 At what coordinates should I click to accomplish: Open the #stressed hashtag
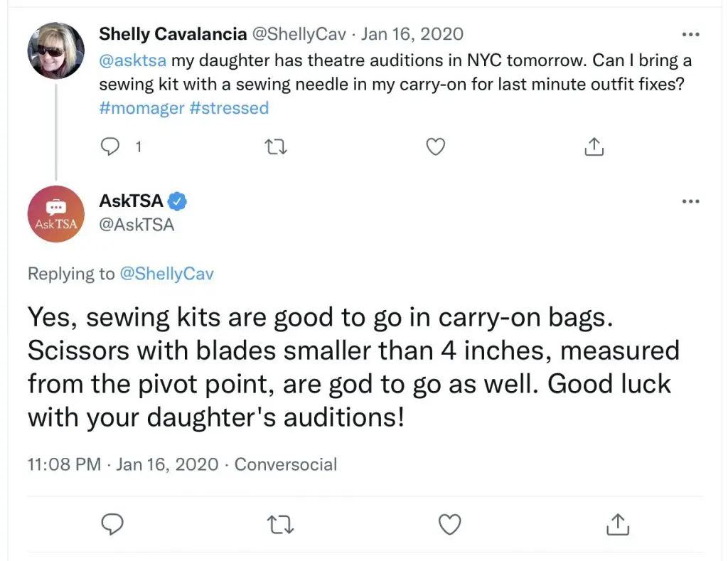pos(230,108)
